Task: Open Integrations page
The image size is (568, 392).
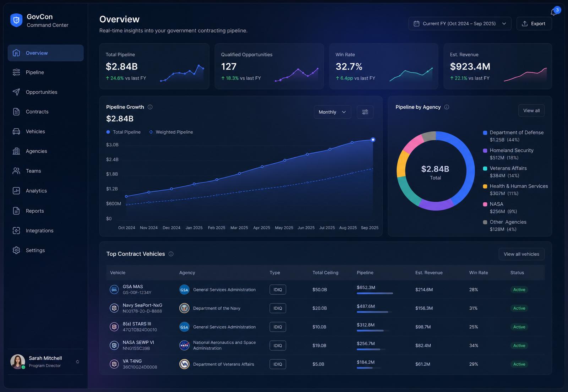Action: (45, 230)
